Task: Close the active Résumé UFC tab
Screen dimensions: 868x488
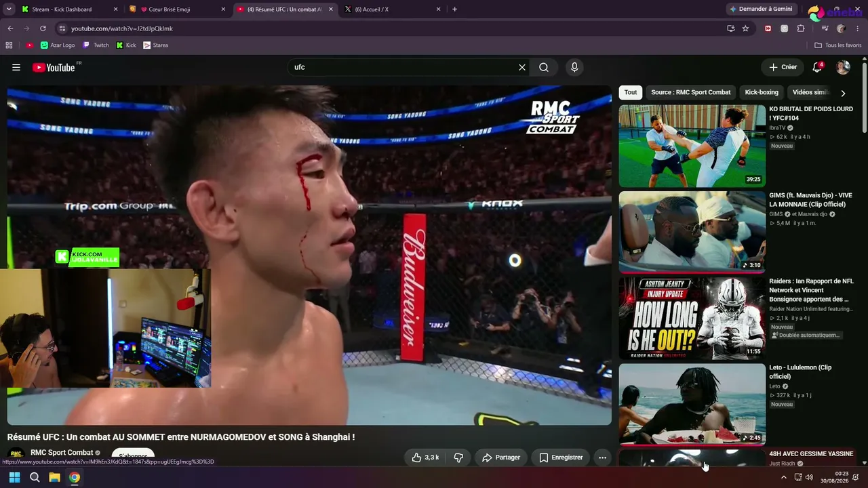Action: pos(331,9)
